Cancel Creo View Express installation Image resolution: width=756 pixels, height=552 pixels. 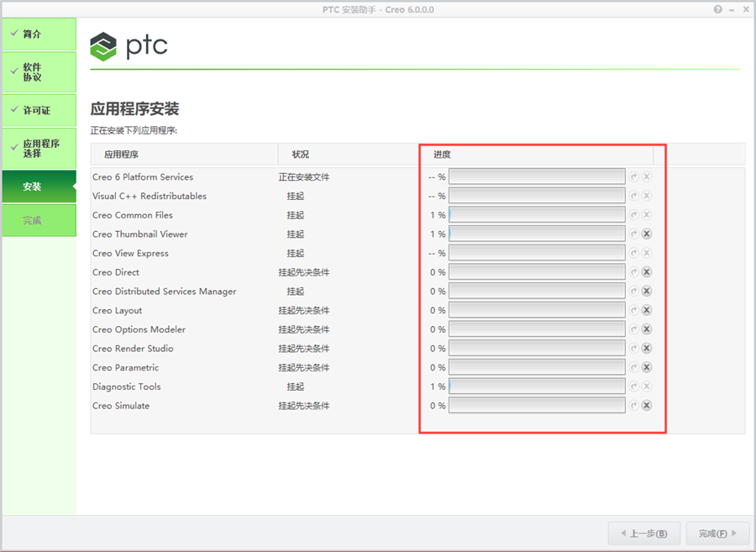tap(647, 253)
